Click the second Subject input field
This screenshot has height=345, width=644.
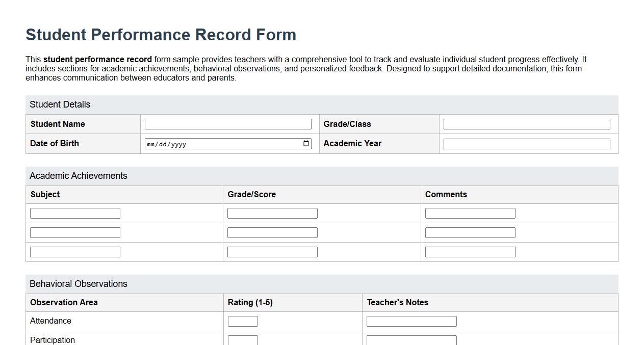75,232
